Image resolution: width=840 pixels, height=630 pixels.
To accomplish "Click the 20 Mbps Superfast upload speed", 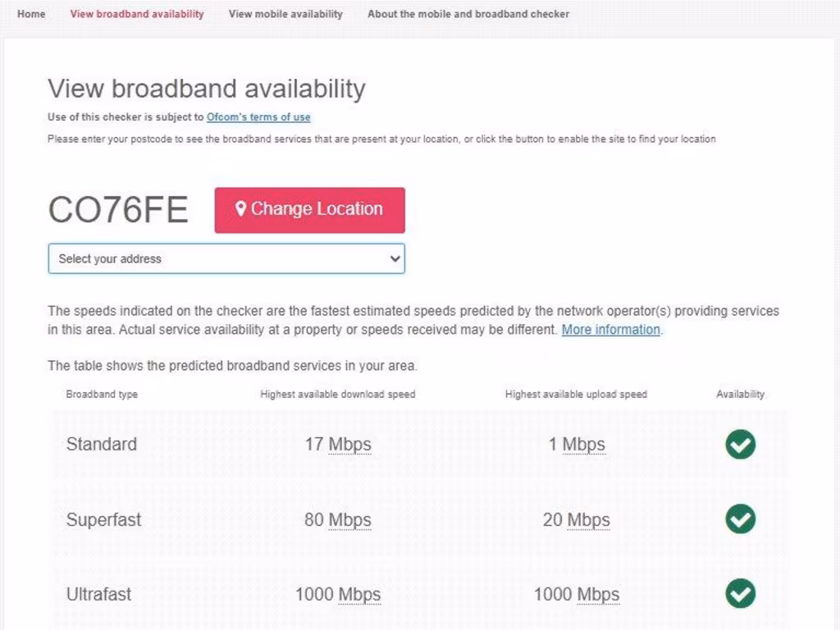I will coord(577,519).
